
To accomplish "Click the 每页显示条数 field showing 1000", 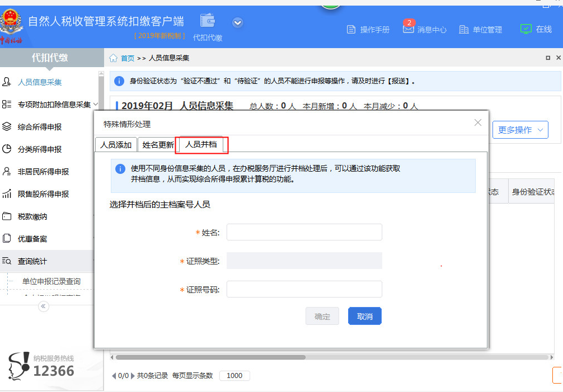I will coord(234,376).
